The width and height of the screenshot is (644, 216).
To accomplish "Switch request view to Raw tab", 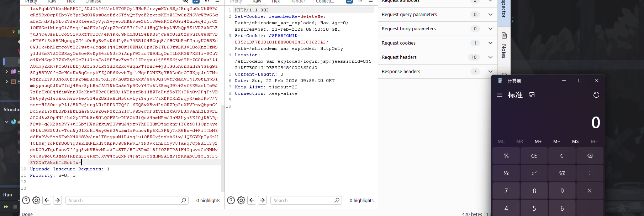I will [x=52, y=1].
